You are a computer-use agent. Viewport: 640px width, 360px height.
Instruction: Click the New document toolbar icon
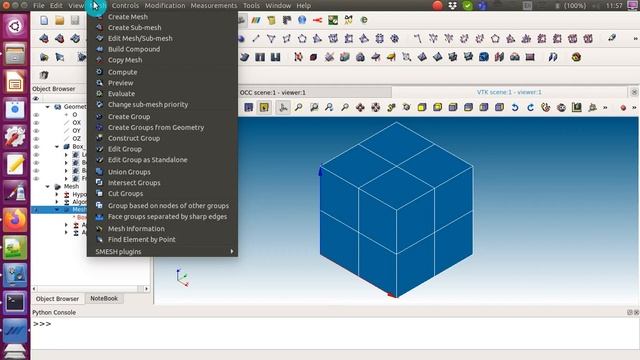(x=44, y=20)
